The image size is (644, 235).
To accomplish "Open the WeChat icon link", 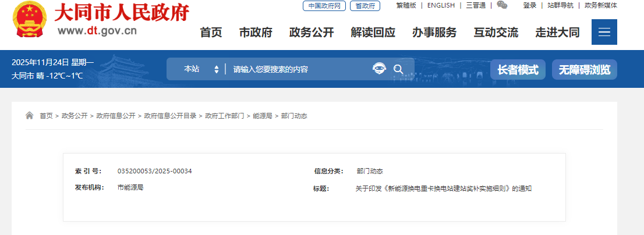I will [502, 5].
